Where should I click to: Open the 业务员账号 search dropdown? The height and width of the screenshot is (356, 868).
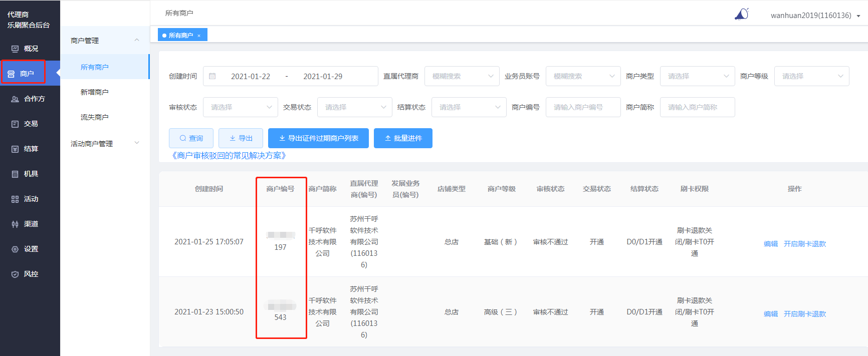pos(583,76)
